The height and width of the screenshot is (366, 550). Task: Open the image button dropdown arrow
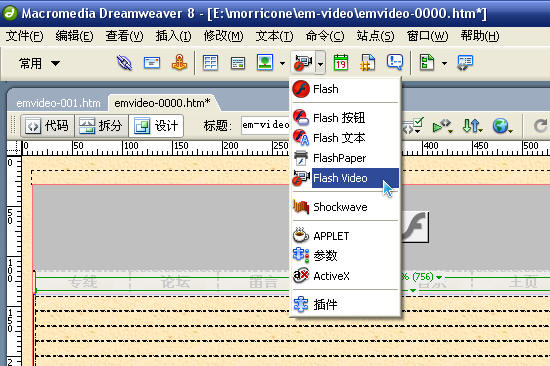(282, 64)
